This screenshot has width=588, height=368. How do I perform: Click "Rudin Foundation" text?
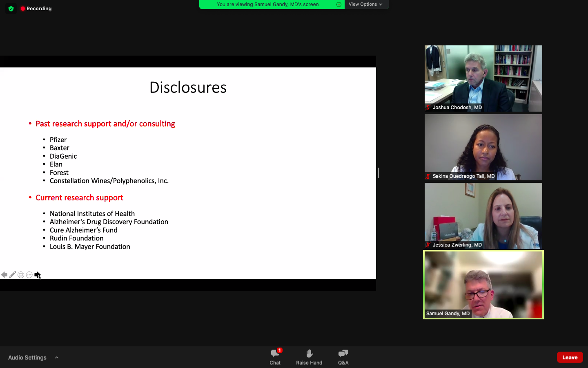coord(77,238)
